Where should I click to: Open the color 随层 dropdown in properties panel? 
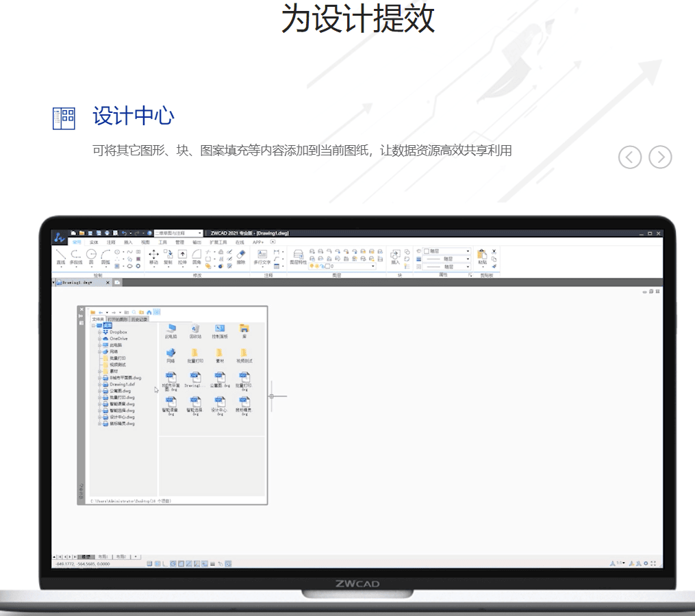[446, 251]
